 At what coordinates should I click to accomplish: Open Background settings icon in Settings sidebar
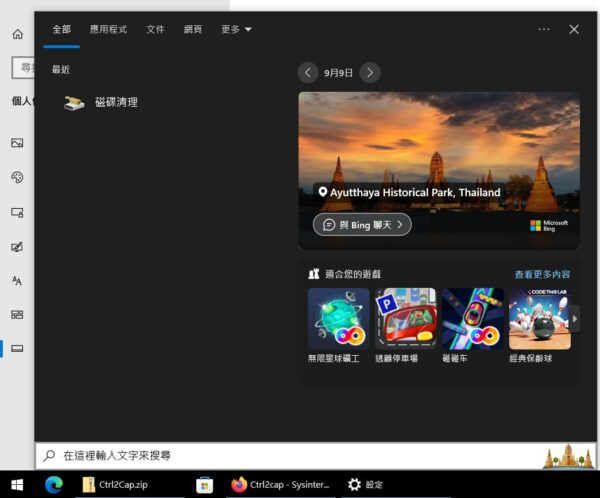pyautogui.click(x=17, y=143)
